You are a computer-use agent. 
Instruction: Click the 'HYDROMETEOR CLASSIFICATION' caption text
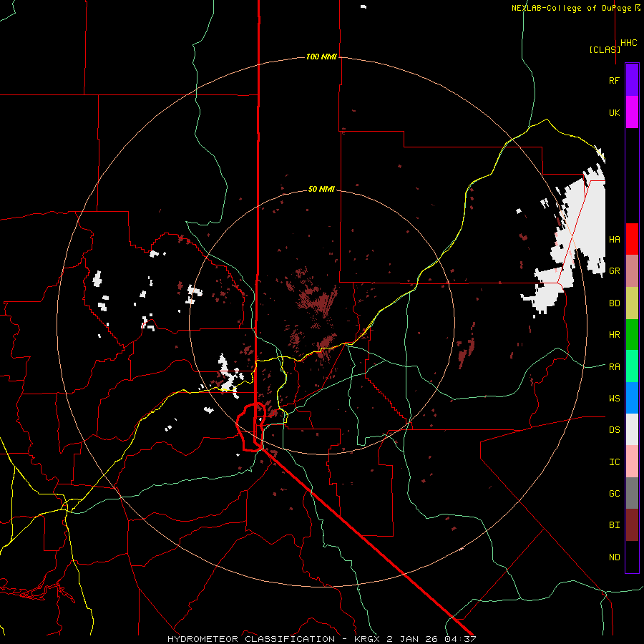pyautogui.click(x=251, y=639)
